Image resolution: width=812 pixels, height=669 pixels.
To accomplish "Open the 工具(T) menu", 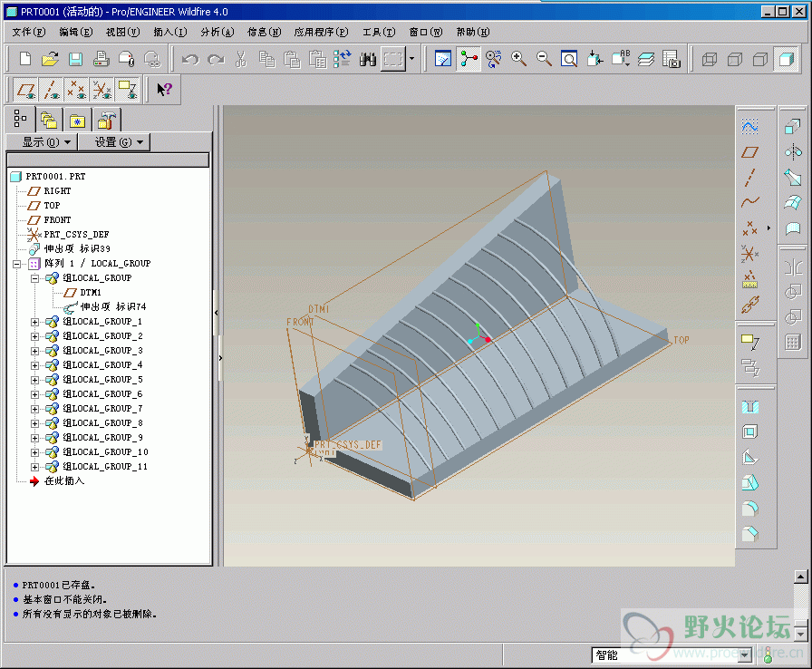I will tap(379, 32).
